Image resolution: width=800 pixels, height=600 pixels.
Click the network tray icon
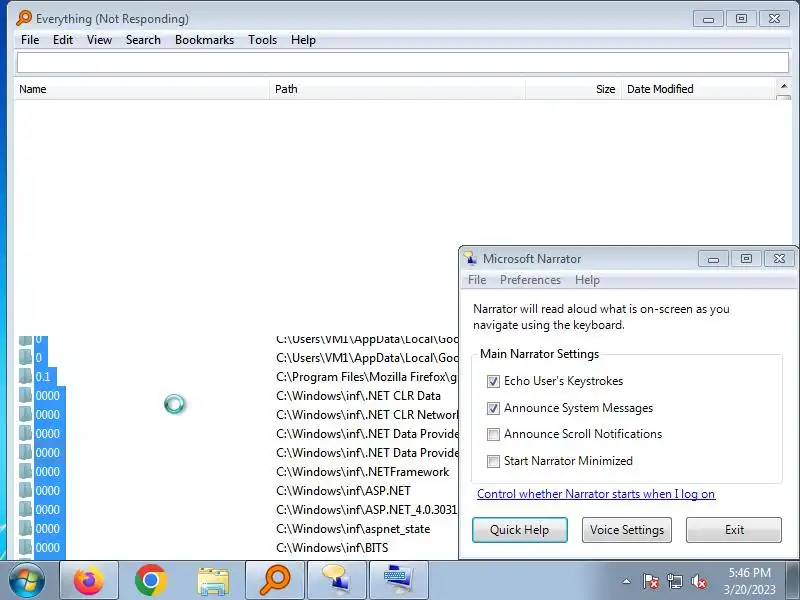coord(674,581)
